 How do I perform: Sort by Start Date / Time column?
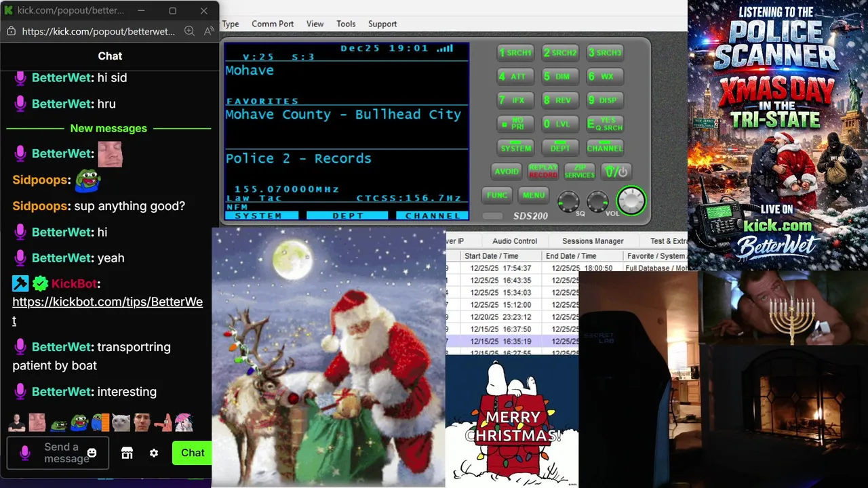click(x=500, y=256)
